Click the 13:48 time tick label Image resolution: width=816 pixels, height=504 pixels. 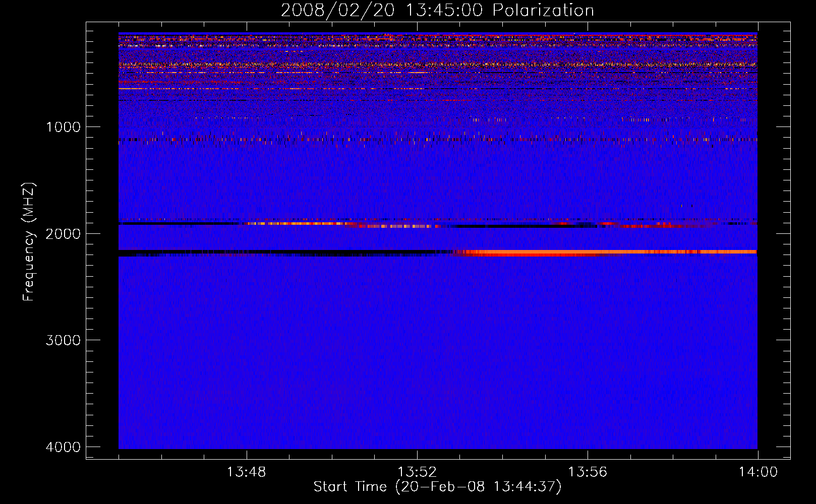click(246, 472)
